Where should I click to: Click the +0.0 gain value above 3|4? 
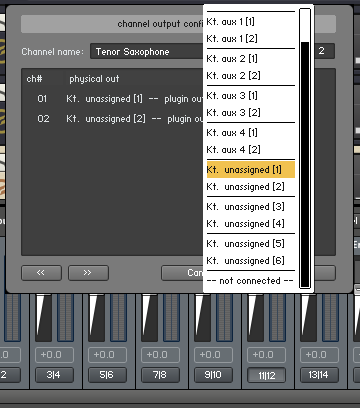(x=55, y=355)
